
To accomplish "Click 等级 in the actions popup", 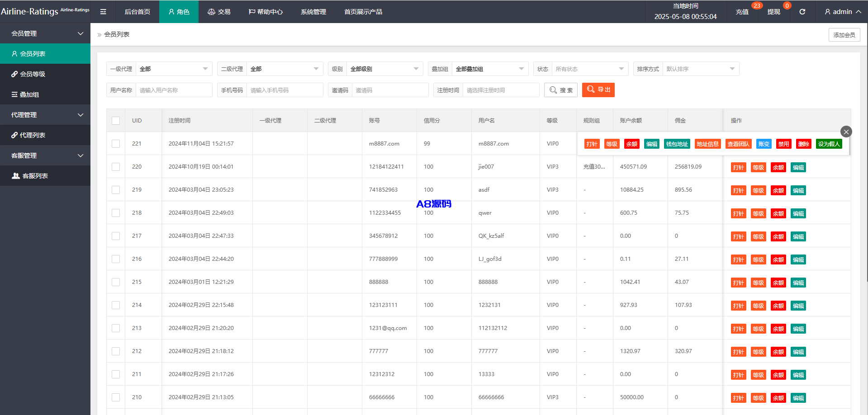I will tap(612, 144).
